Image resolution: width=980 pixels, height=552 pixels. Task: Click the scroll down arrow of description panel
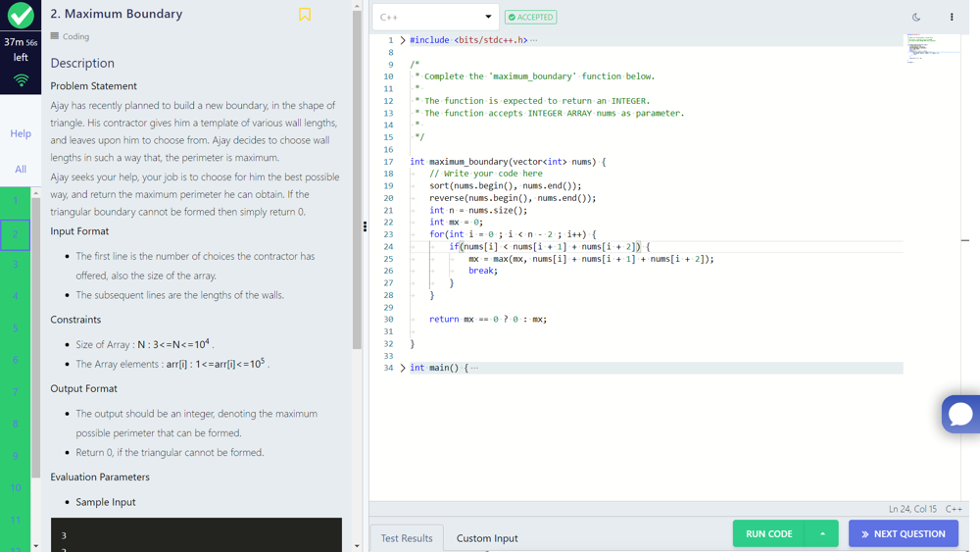(357, 546)
